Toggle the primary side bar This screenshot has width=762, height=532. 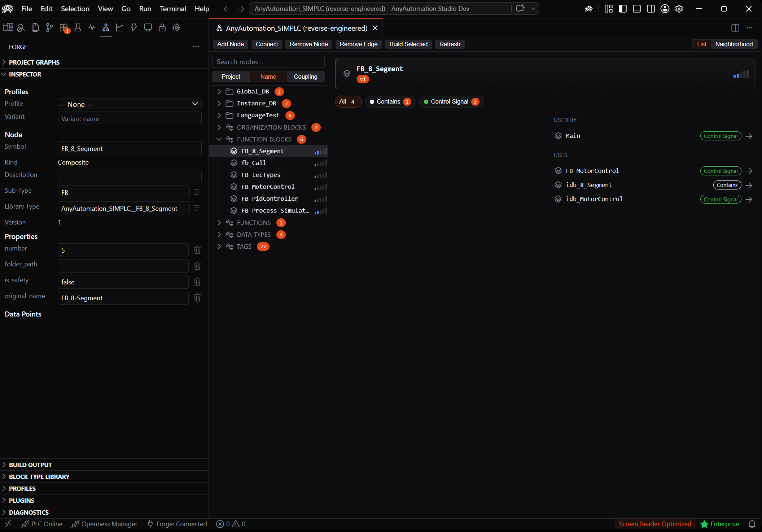tap(623, 9)
